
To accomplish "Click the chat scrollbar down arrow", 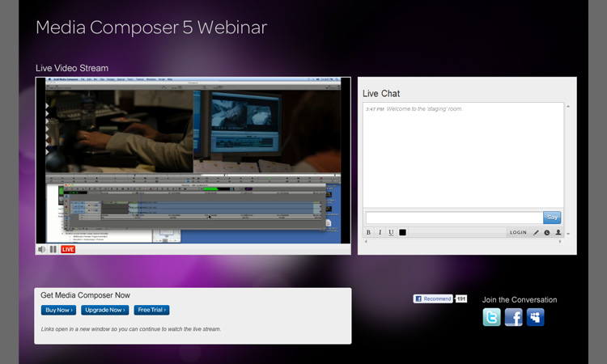I will pos(568,234).
